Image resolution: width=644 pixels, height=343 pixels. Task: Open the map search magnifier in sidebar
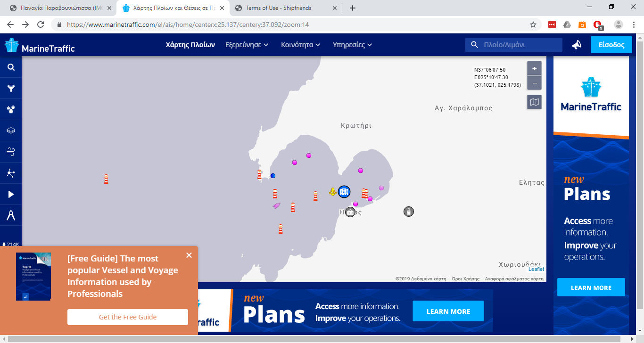point(11,67)
